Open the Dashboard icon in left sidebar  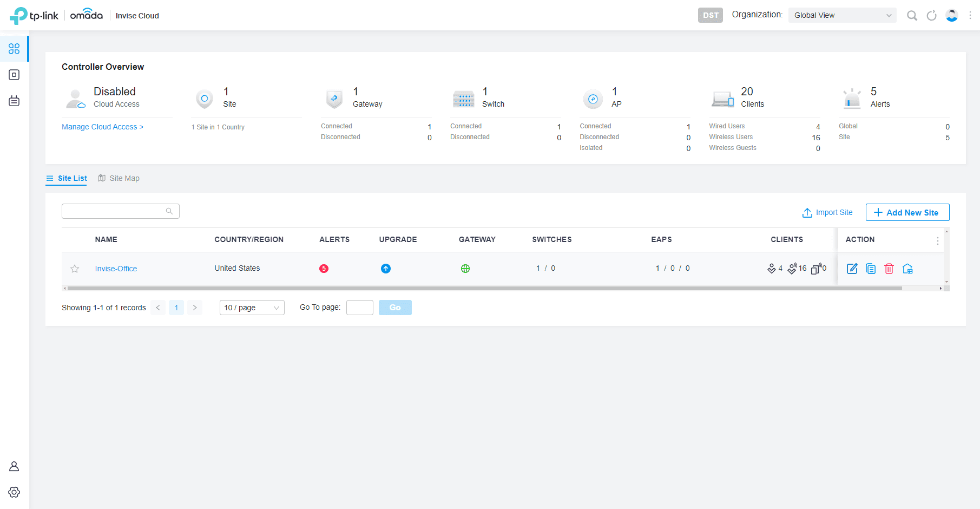(14, 49)
